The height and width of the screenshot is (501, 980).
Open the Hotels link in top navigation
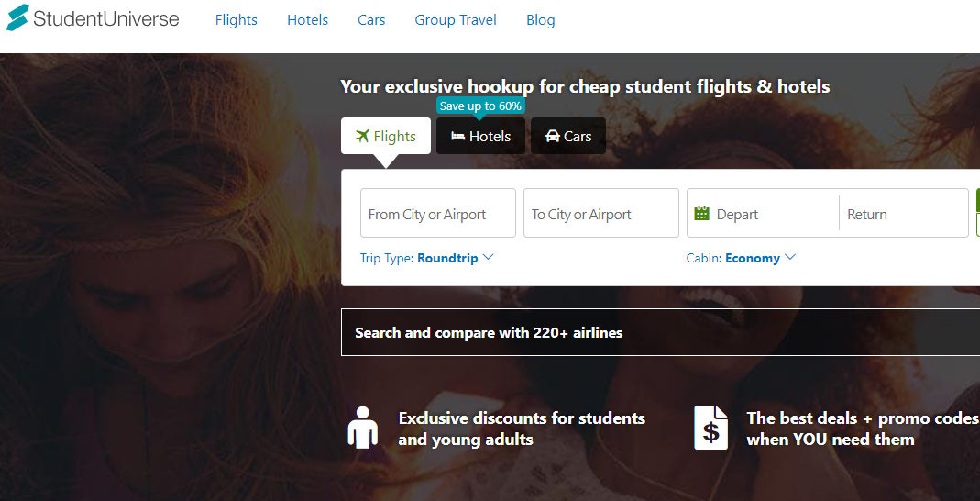[x=307, y=20]
